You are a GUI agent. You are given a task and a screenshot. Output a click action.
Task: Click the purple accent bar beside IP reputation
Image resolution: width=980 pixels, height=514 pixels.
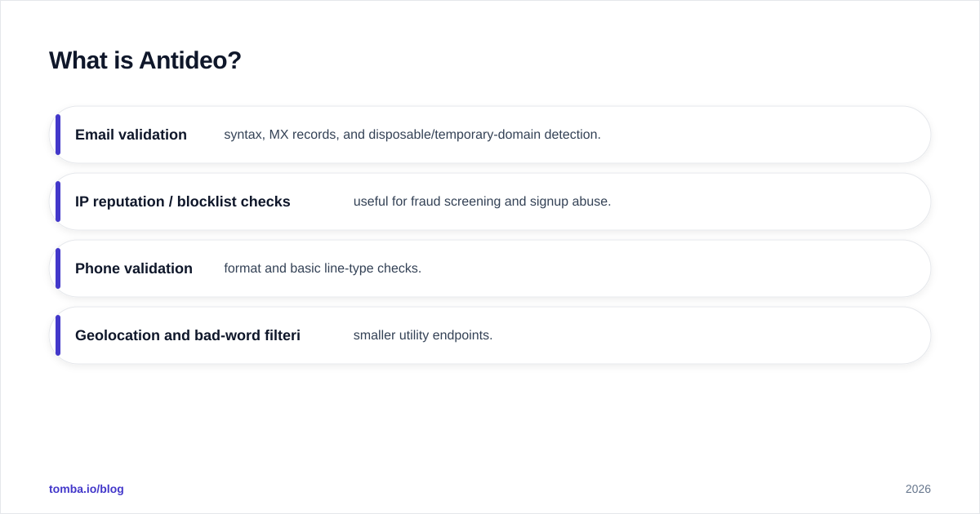click(58, 202)
